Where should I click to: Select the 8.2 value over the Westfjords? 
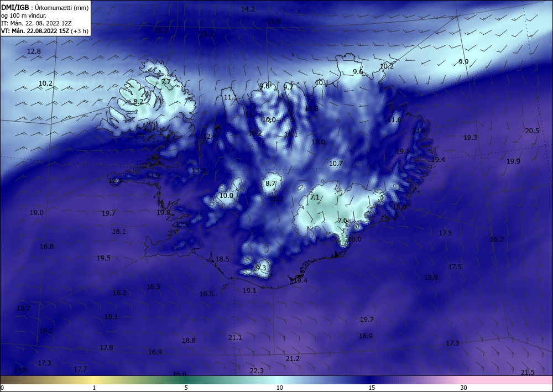point(138,102)
